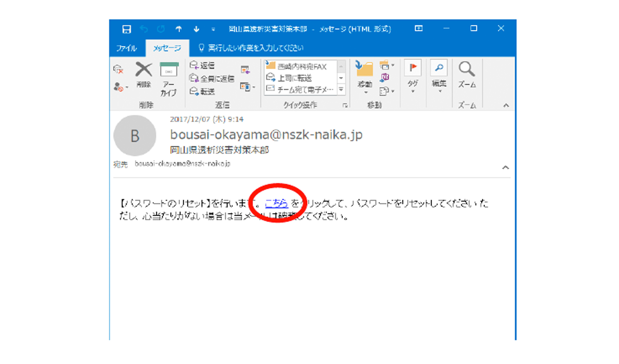The width and height of the screenshot is (619, 364).
Task: Click the こちら password reset link
Action: [277, 203]
